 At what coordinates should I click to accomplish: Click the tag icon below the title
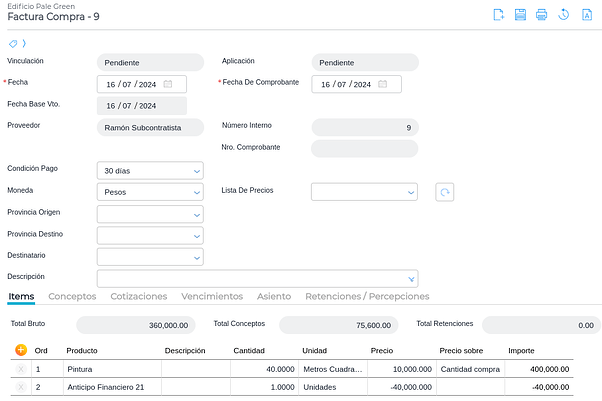coord(13,44)
